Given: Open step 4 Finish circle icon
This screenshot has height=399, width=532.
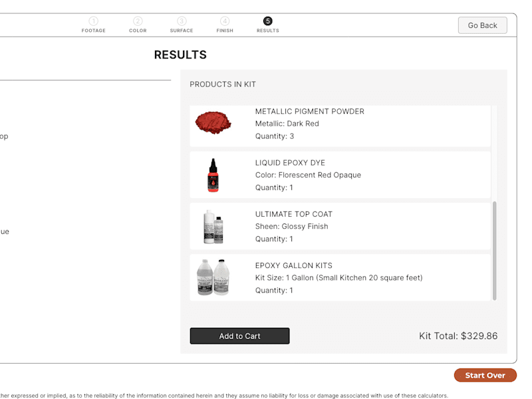Looking at the screenshot, I should pos(225,21).
